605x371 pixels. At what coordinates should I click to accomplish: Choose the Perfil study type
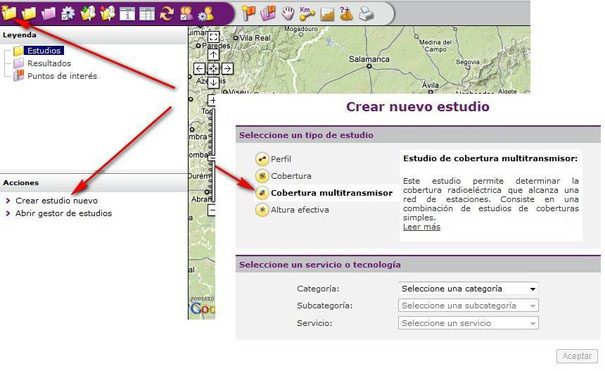click(281, 159)
